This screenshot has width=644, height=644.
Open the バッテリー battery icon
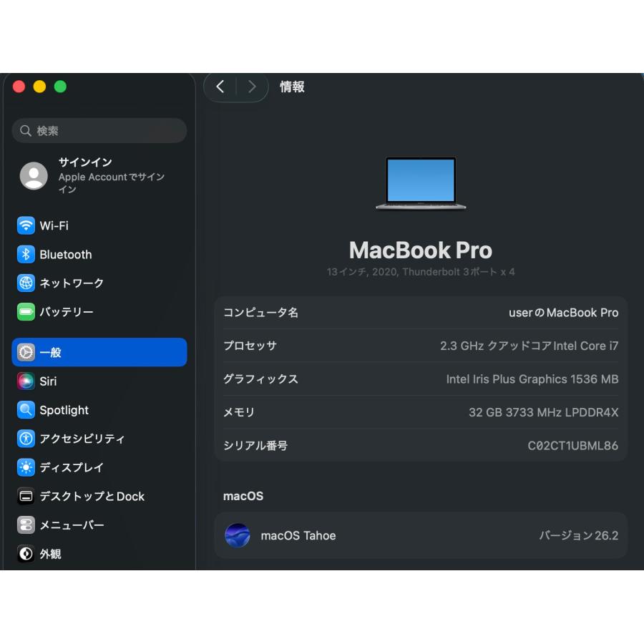tap(26, 312)
